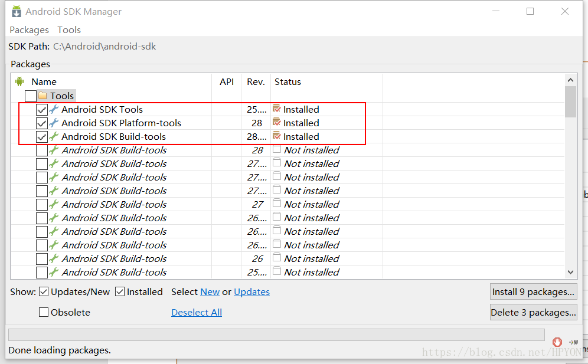The height and width of the screenshot is (364, 588).
Task: Click the package list scrollbar thumb
Action: (x=570, y=101)
